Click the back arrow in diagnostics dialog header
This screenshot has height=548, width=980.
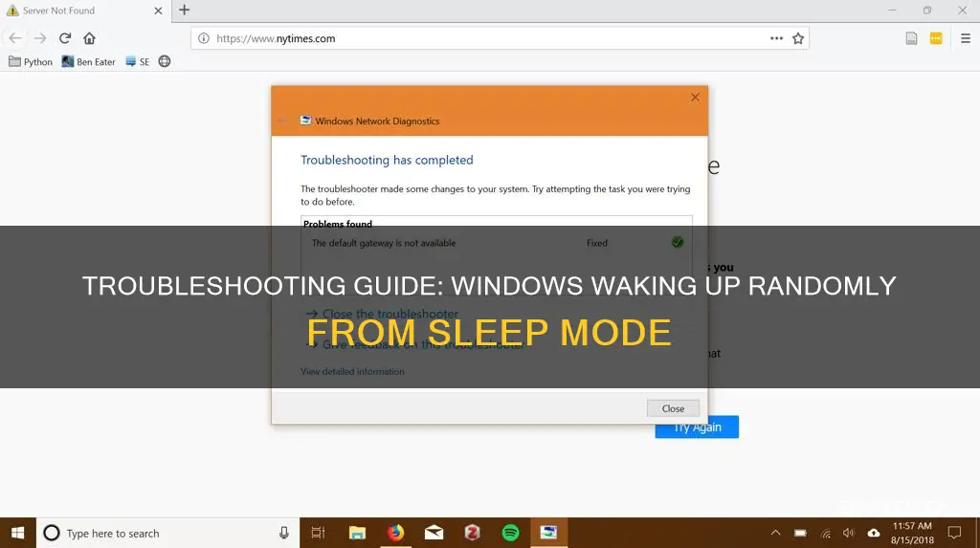click(x=282, y=121)
